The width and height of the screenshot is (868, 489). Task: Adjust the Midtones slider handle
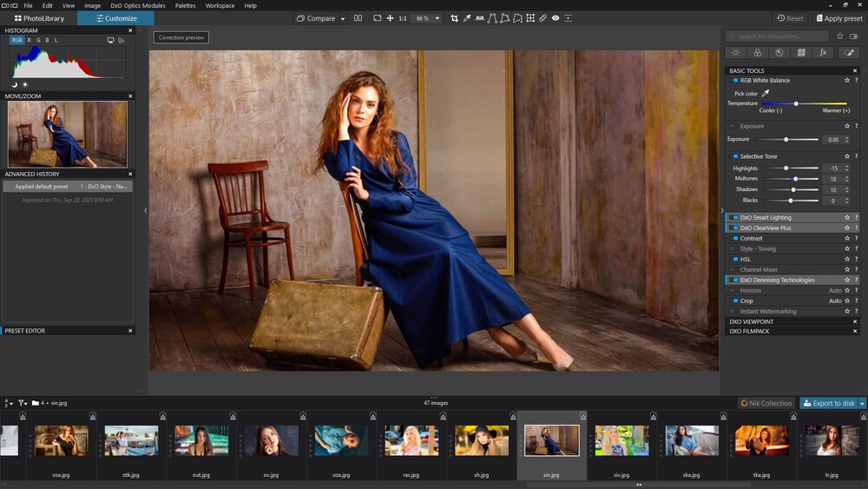pyautogui.click(x=795, y=178)
